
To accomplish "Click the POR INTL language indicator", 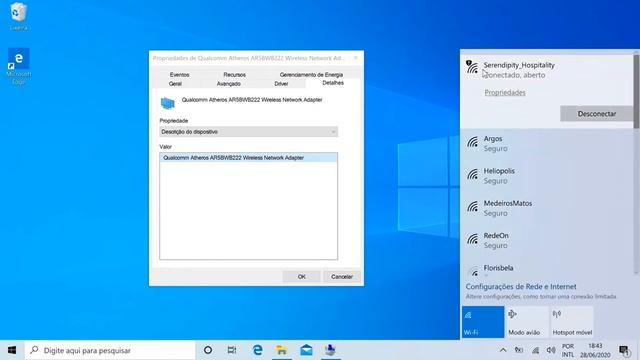I will (568, 351).
